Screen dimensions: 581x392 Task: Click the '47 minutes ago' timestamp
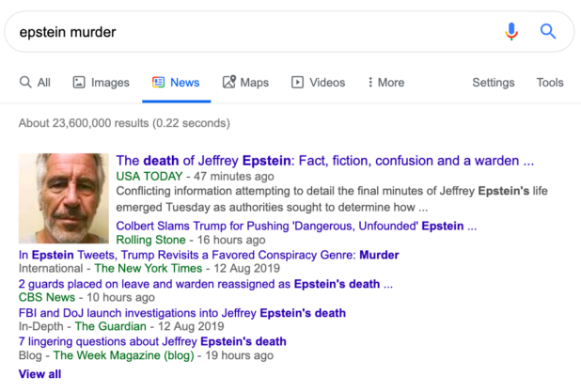click(234, 177)
